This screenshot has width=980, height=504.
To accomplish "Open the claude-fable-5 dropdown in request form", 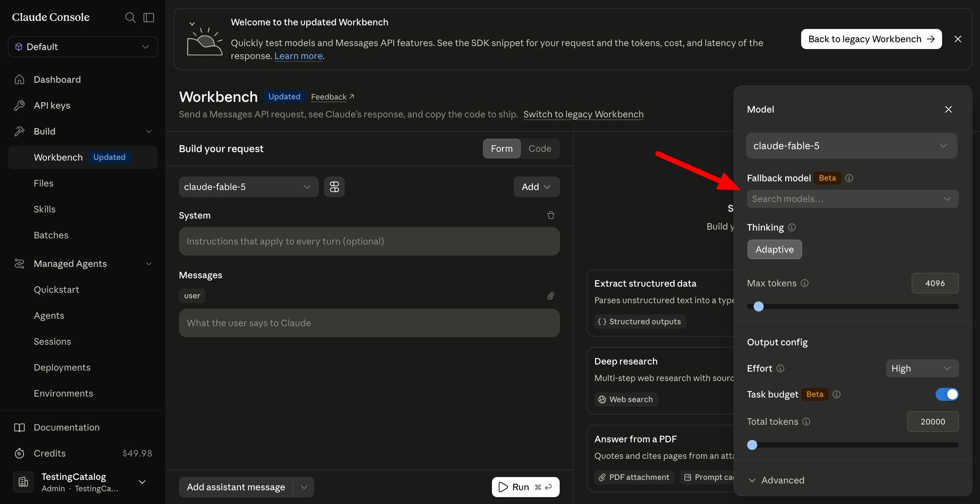I will [248, 187].
